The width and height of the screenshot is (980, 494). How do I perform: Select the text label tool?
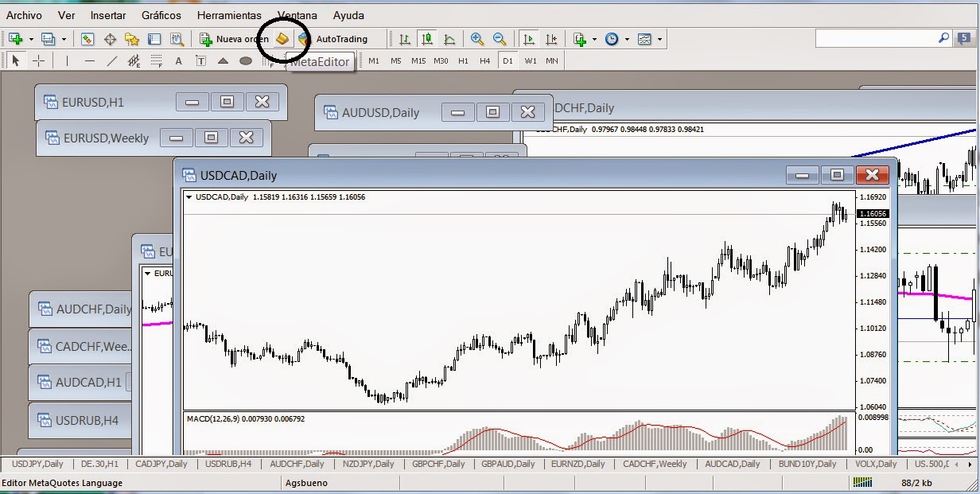179,60
